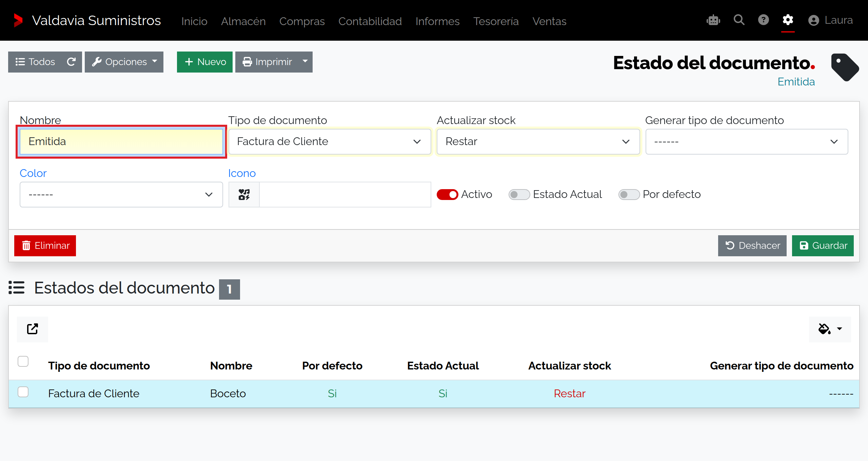Open the settings gear icon
The width and height of the screenshot is (868, 461).
(x=788, y=20)
